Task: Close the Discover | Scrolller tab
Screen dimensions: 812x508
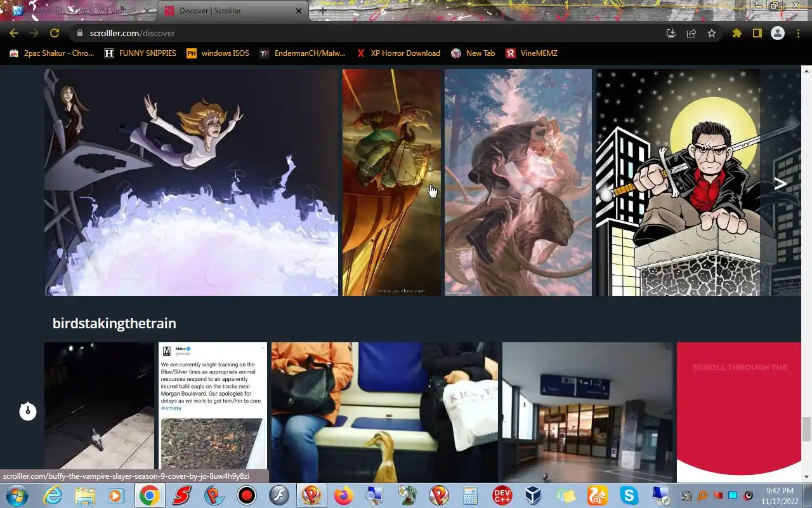Action: (299, 11)
